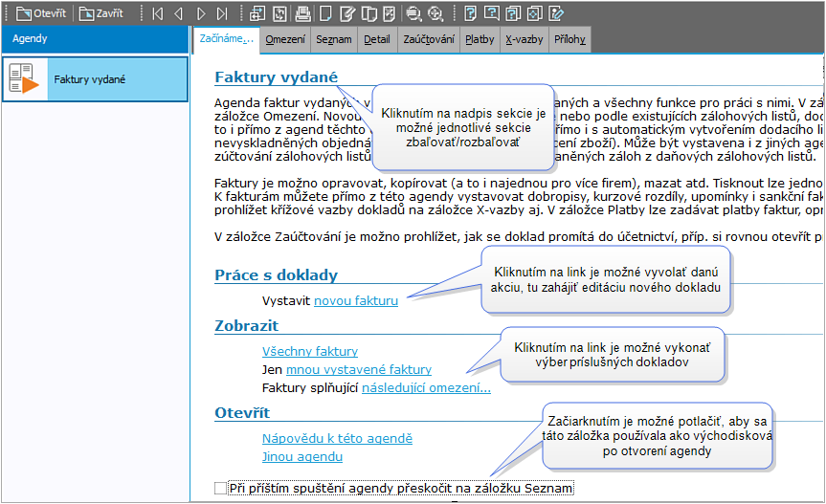This screenshot has width=826, height=504.
Task: Click the Všechny faktury link
Action: pyautogui.click(x=310, y=351)
